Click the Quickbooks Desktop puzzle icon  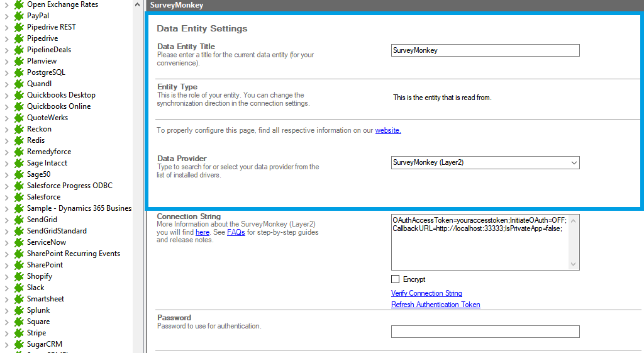point(19,95)
